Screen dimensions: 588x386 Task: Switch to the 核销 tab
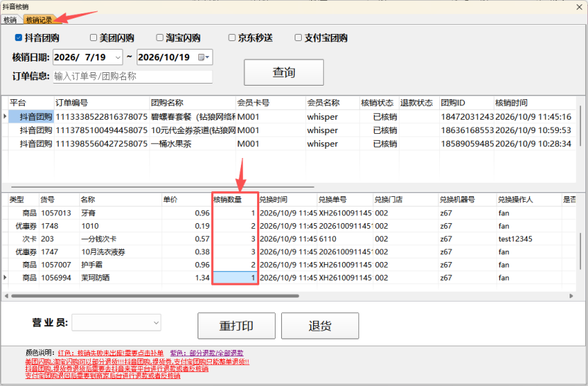point(10,20)
